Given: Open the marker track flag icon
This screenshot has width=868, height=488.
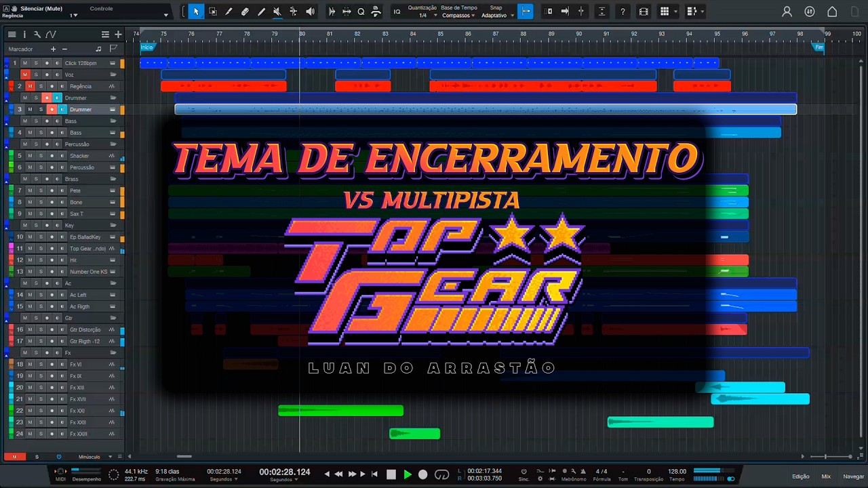Looking at the screenshot, I should click(113, 49).
